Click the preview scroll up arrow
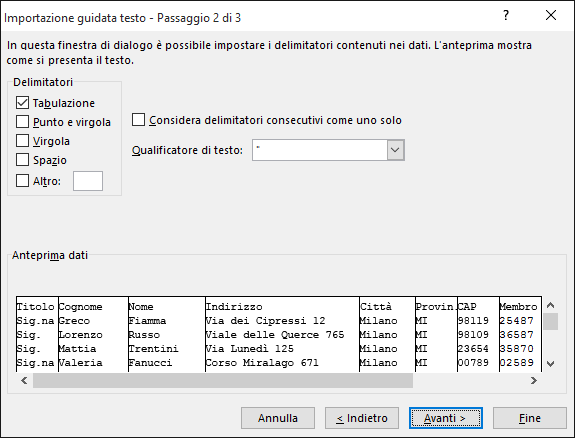The image size is (575, 438). (x=550, y=305)
